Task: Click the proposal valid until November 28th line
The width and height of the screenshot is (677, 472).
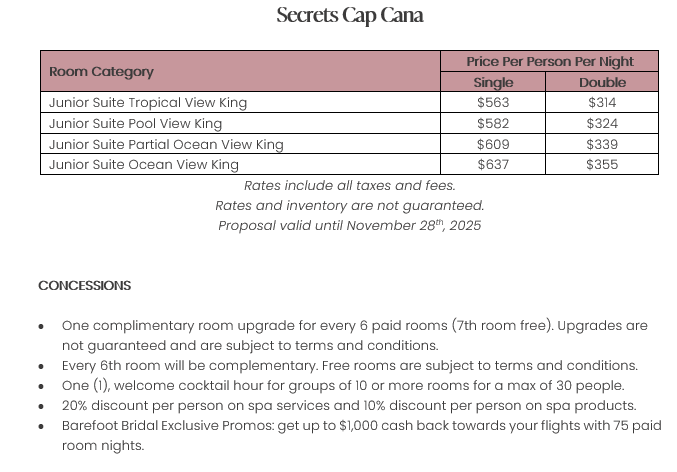Action: point(349,225)
